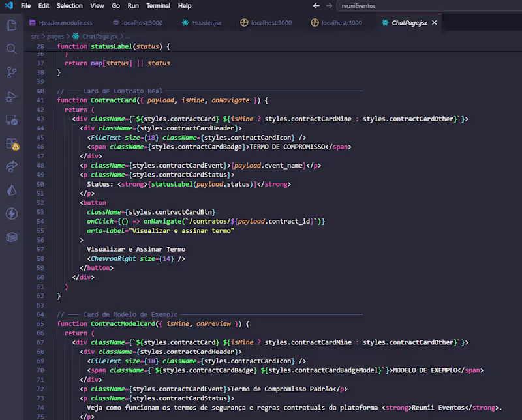Screen dimensions: 522x420
Task: Click the closing button tag on line 59
Action: (x=97, y=268)
